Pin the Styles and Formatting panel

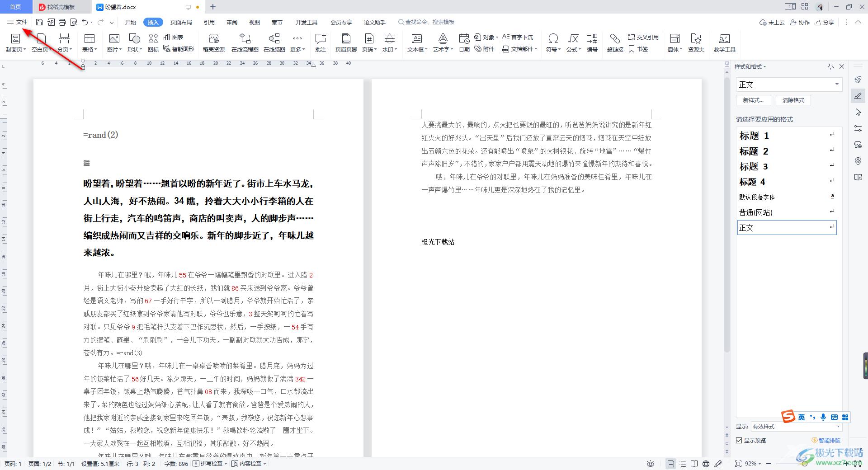[x=830, y=66]
